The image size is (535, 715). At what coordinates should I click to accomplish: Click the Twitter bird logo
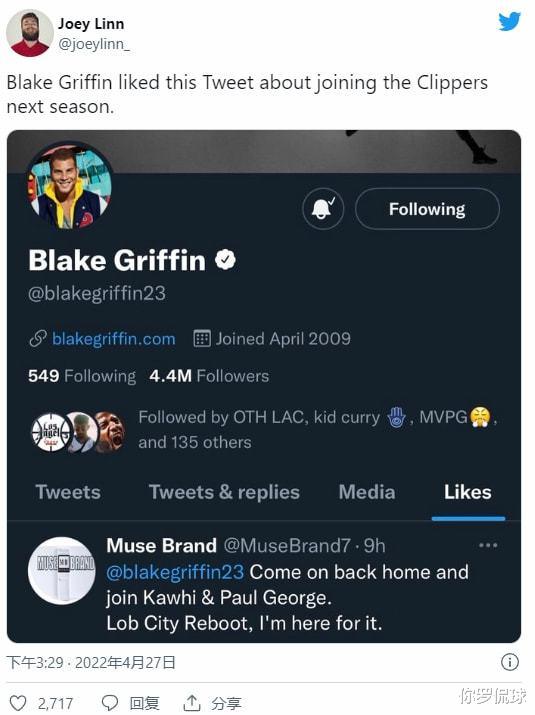point(509,21)
